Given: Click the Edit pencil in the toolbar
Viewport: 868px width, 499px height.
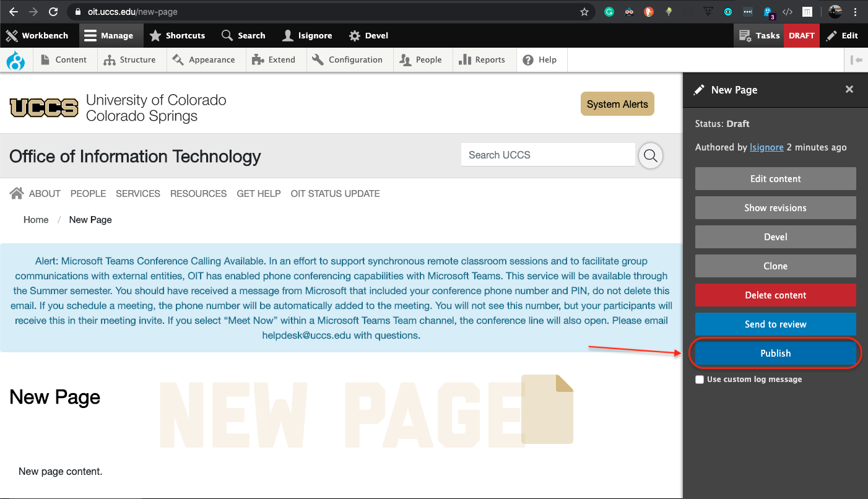Looking at the screenshot, I should click(x=843, y=35).
